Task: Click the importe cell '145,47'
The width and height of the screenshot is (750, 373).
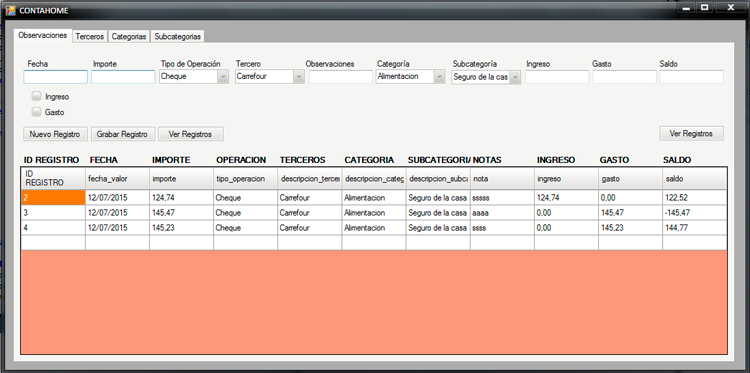Action: (x=181, y=213)
